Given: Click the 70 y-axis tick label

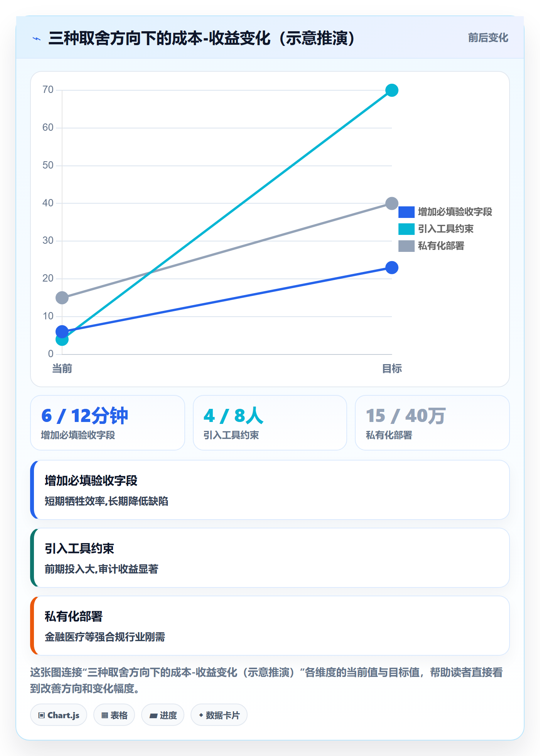Looking at the screenshot, I should pos(48,90).
